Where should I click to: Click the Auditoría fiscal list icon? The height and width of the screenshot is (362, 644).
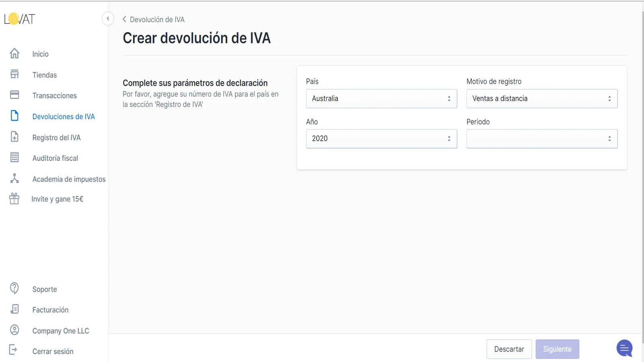pos(14,158)
